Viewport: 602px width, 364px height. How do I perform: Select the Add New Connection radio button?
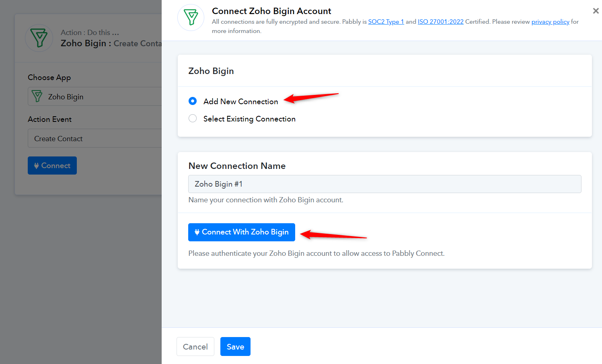193,101
